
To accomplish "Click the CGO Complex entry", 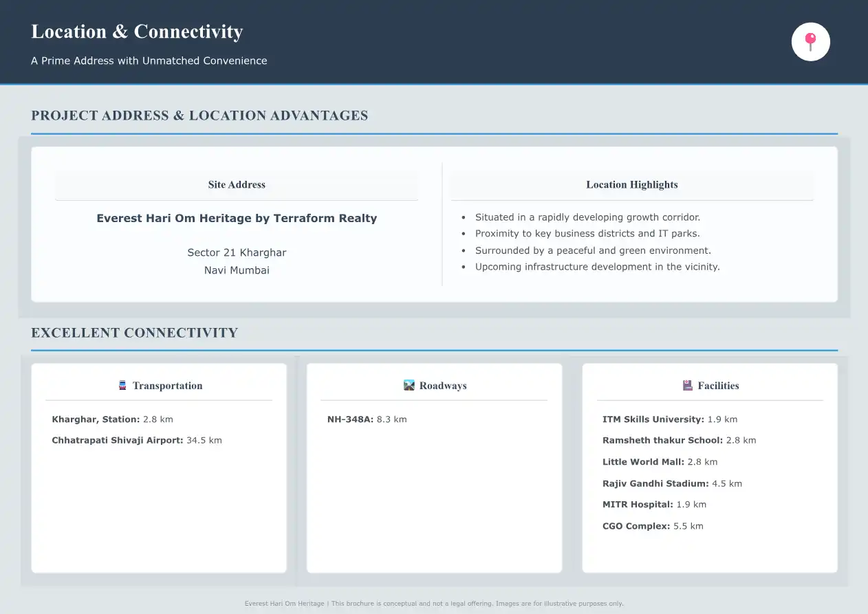I will [653, 526].
